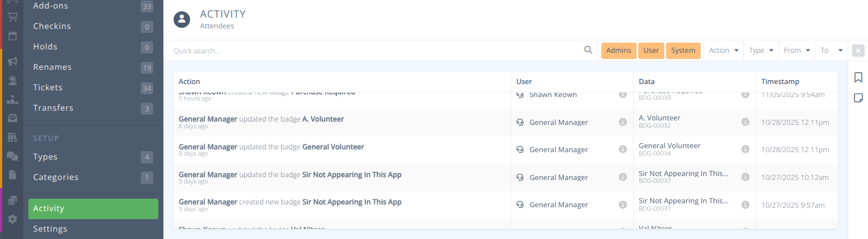868x239 pixels.
Task: Open the Type filter dropdown
Action: [x=761, y=51]
